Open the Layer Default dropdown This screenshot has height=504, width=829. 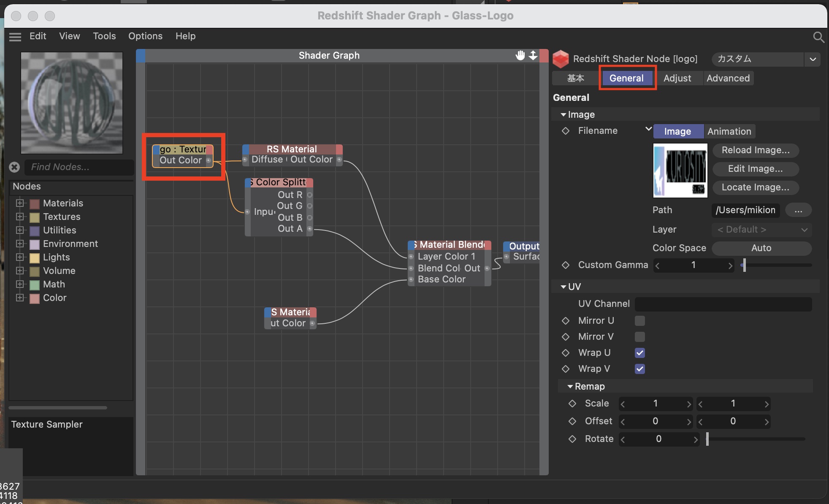point(761,230)
